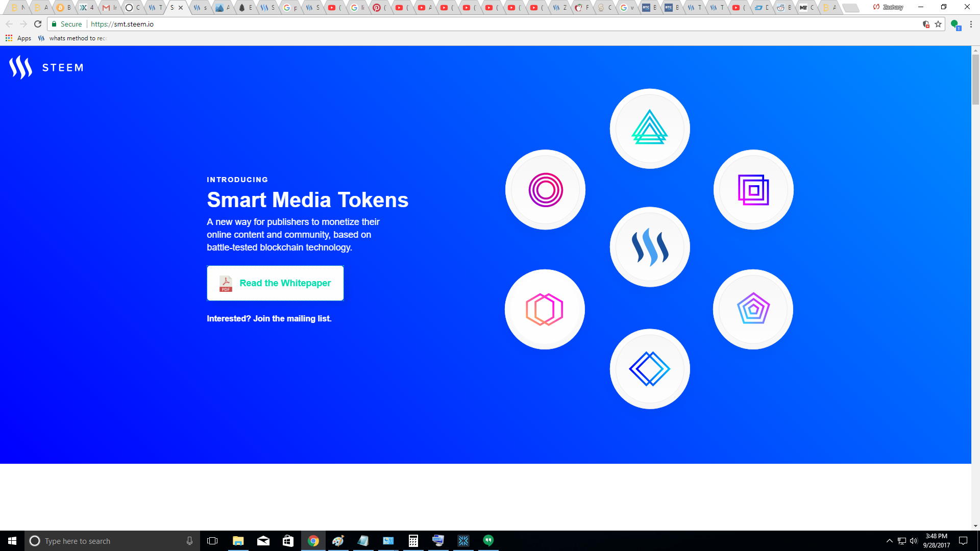Switch to the red apple icon tab
Screen dimensions: 980x551
point(581,8)
